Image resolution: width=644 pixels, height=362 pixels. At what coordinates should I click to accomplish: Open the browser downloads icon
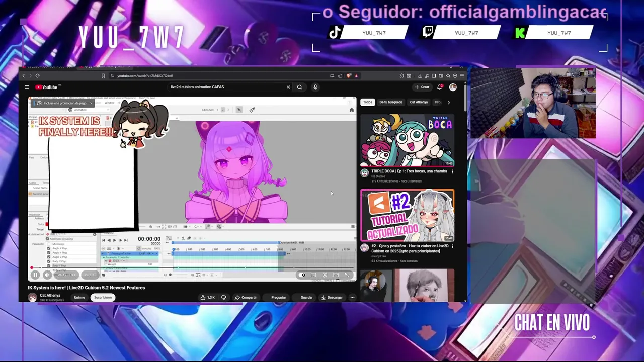click(420, 76)
